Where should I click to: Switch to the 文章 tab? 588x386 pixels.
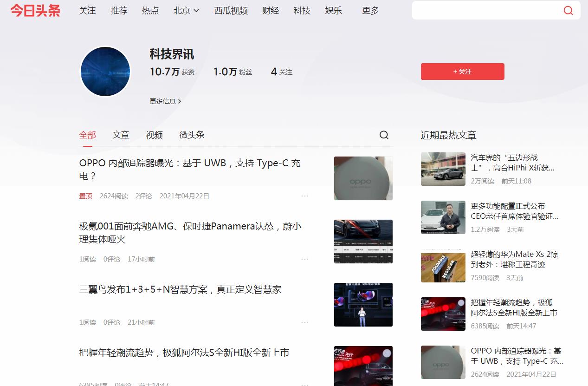pyautogui.click(x=121, y=135)
